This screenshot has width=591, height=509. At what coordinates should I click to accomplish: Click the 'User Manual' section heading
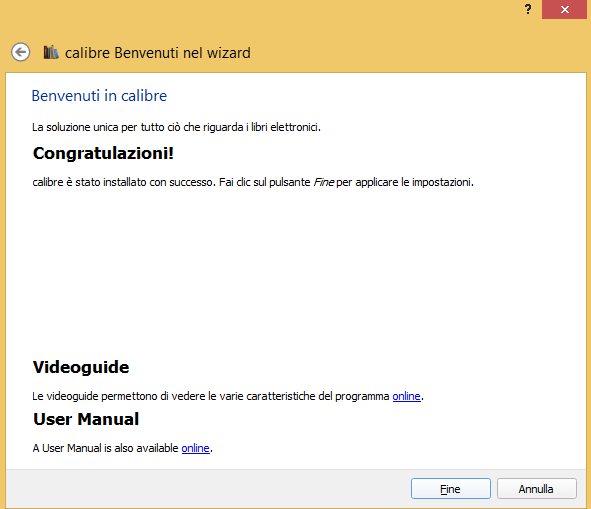click(x=86, y=419)
